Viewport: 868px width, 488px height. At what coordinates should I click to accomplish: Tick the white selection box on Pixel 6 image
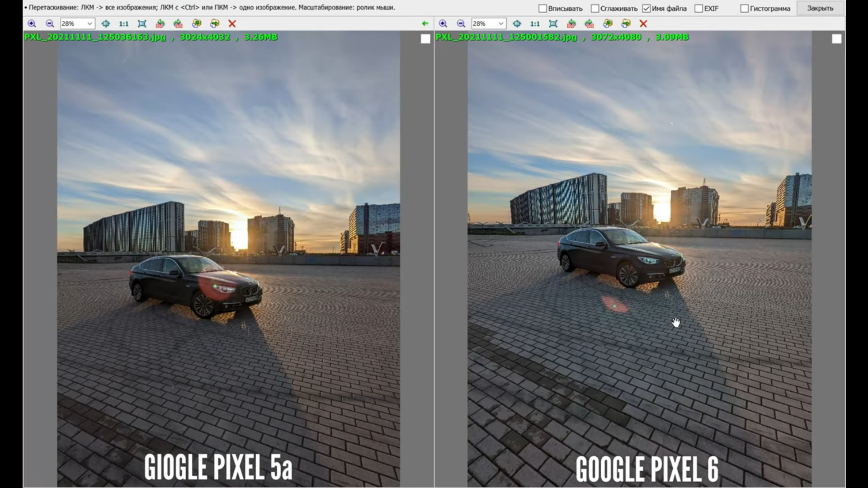coord(836,39)
